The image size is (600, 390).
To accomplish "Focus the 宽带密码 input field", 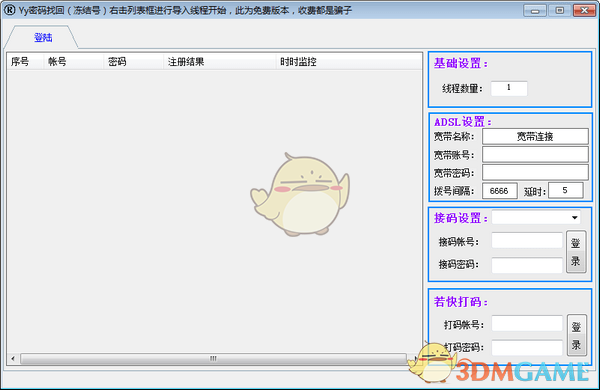I will (535, 173).
